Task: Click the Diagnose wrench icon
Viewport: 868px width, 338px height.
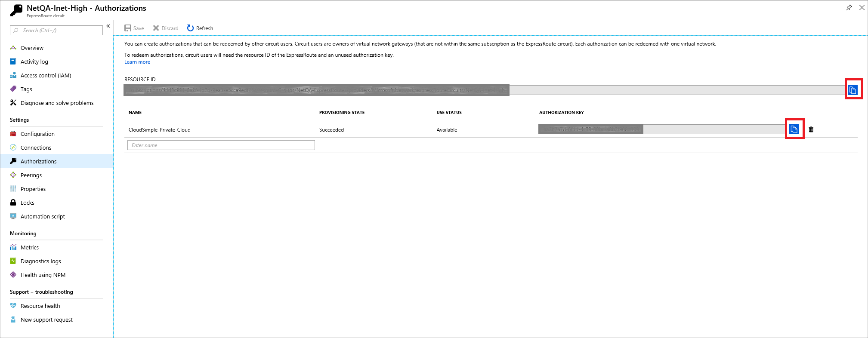Action: pyautogui.click(x=13, y=103)
